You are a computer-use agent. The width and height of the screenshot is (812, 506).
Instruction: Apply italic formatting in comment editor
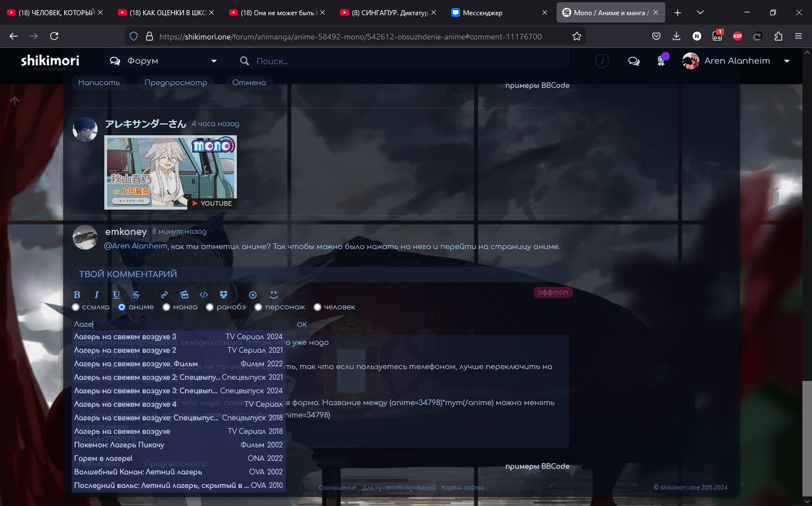point(96,295)
